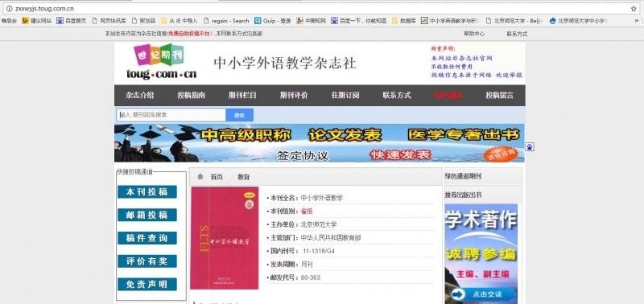Viewport: 644px width, 304px height.
Task: Click the site info icon in address bar
Action: [9, 9]
